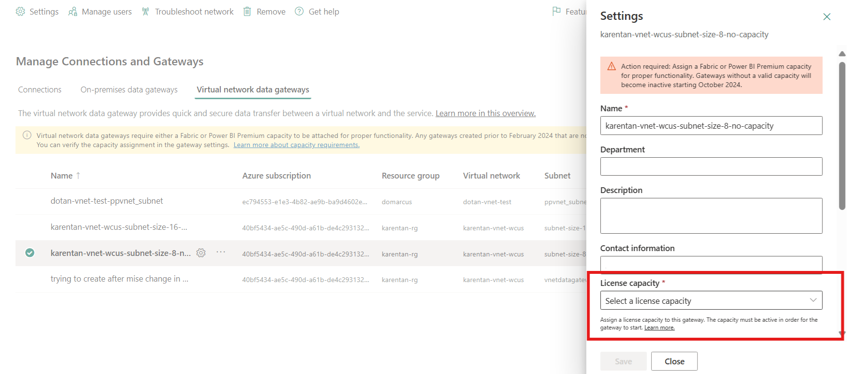Switch to the Connections tab
This screenshot has width=868, height=374.
40,90
